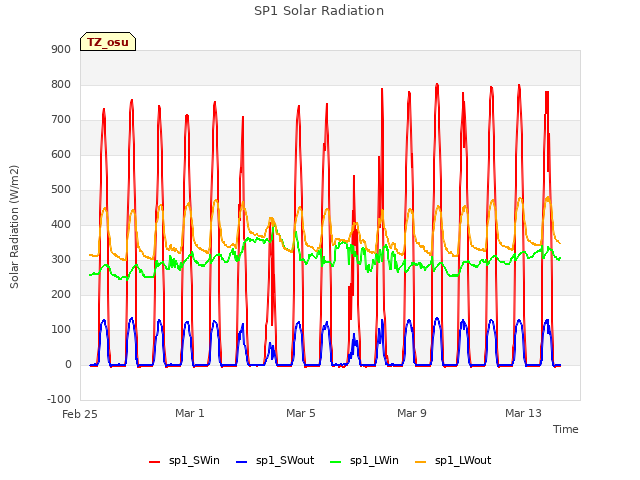Click the Mar 9 x-axis tick label
The image size is (640, 480).
412,413
